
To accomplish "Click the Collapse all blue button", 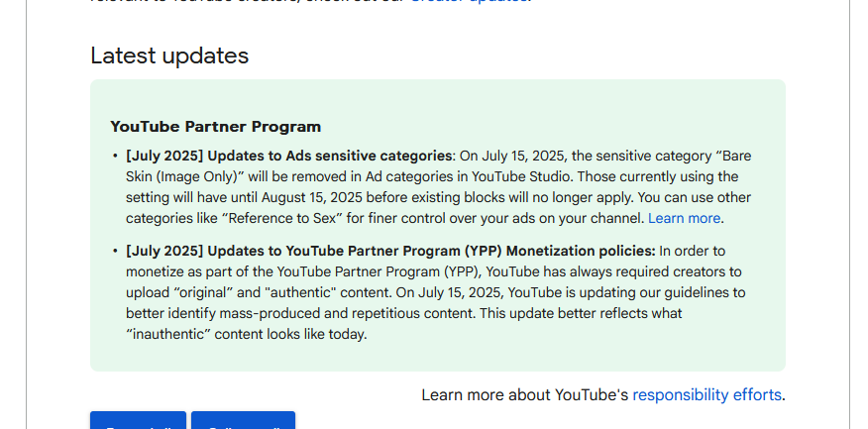I will pos(243,420).
